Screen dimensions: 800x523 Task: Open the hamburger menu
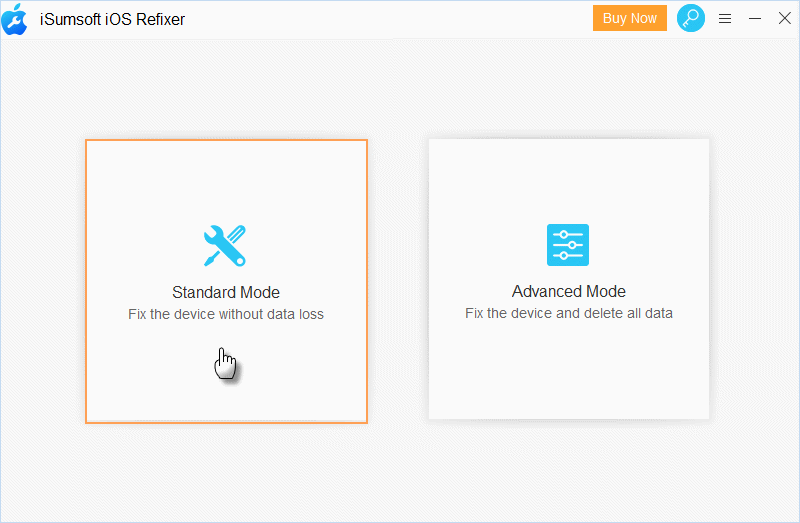[x=725, y=19]
